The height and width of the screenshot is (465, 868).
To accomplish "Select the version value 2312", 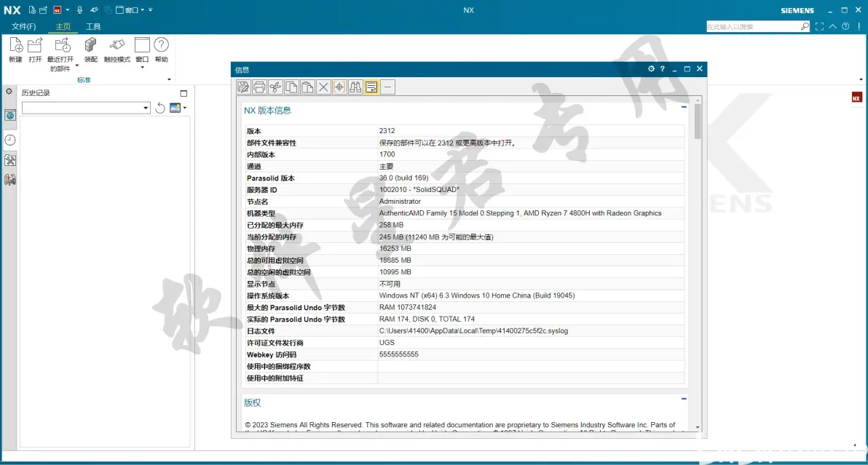I will click(x=387, y=131).
